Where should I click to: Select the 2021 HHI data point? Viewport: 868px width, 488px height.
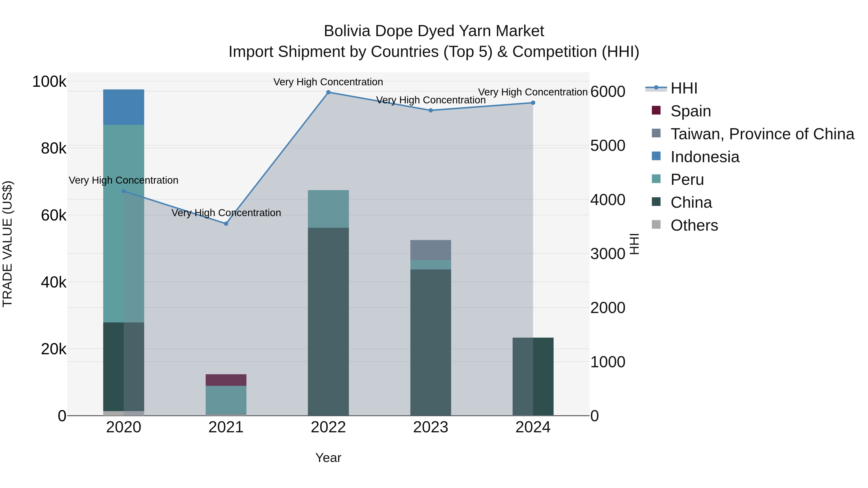click(226, 224)
